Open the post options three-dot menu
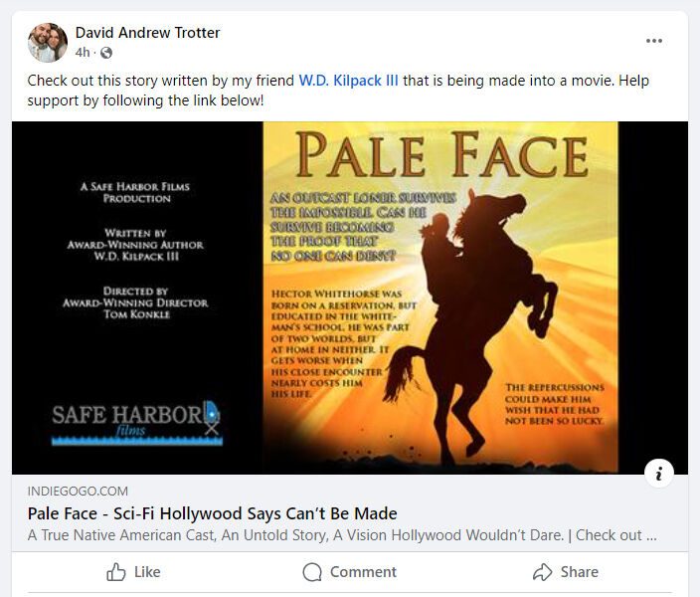700x597 pixels. click(654, 41)
